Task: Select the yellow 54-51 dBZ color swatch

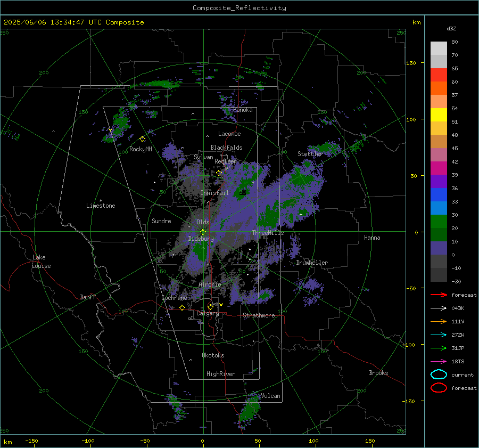Action: point(439,115)
